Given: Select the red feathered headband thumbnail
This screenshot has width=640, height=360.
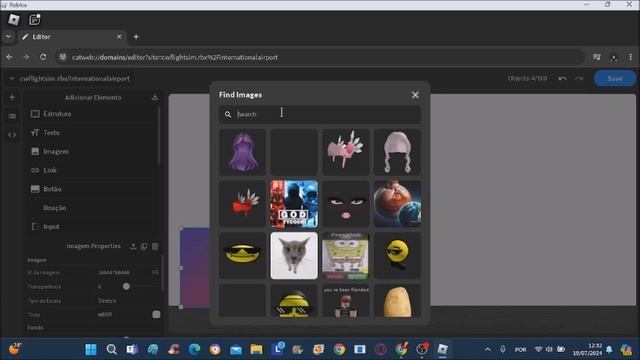Looking at the screenshot, I should 242,204.
